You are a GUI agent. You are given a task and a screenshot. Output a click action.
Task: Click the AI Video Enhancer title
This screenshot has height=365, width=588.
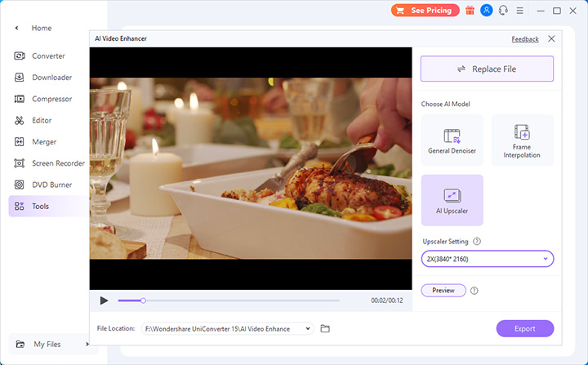[x=120, y=38]
